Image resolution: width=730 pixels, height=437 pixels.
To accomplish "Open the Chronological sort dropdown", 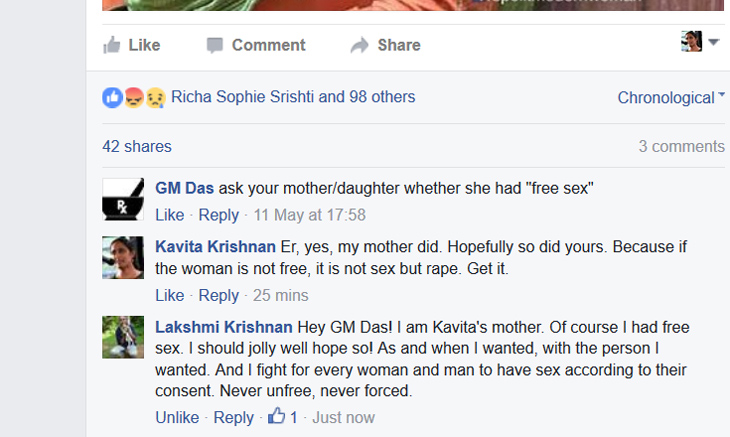I will click(671, 97).
